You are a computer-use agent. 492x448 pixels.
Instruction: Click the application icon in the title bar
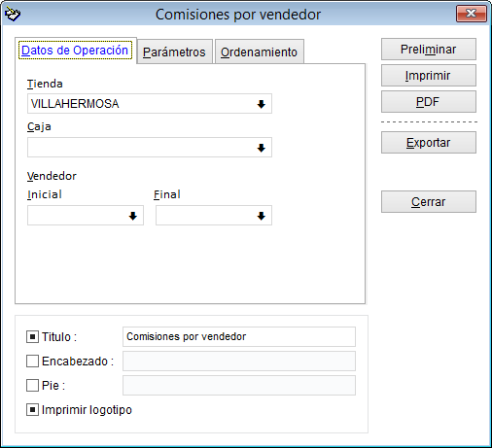click(x=13, y=15)
